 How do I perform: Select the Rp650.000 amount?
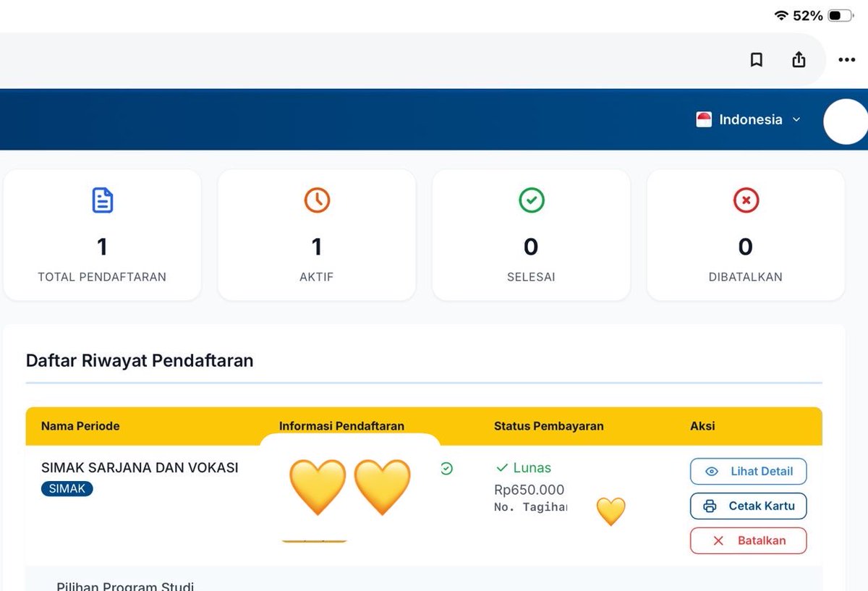[x=529, y=490]
